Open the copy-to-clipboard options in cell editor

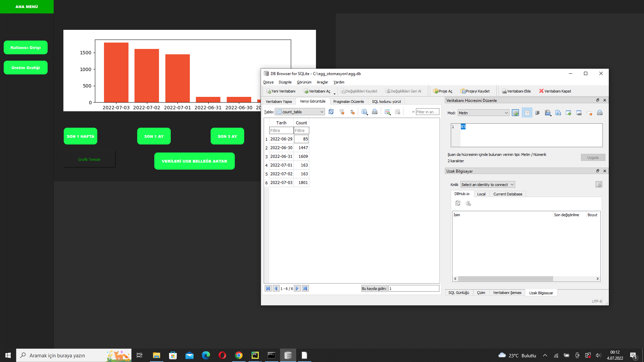[x=548, y=113]
